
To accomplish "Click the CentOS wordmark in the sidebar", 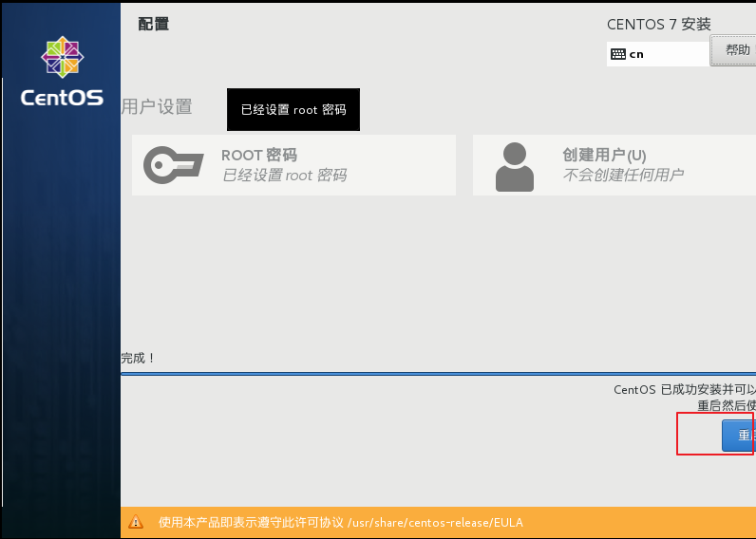I will pyautogui.click(x=62, y=97).
